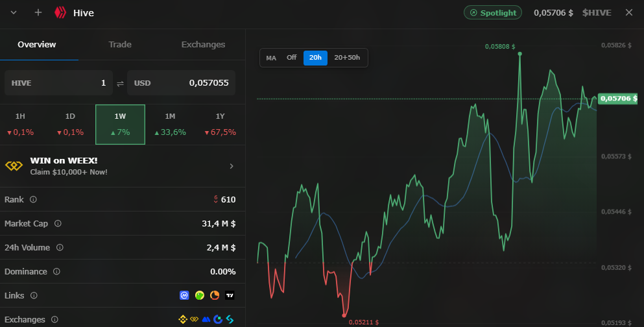Image resolution: width=644 pixels, height=327 pixels.
Task: Open the TradingView link icon
Action: pos(230,295)
